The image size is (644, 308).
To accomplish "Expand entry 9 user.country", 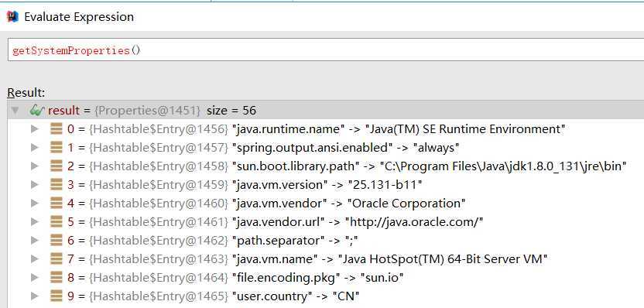I will tap(34, 296).
